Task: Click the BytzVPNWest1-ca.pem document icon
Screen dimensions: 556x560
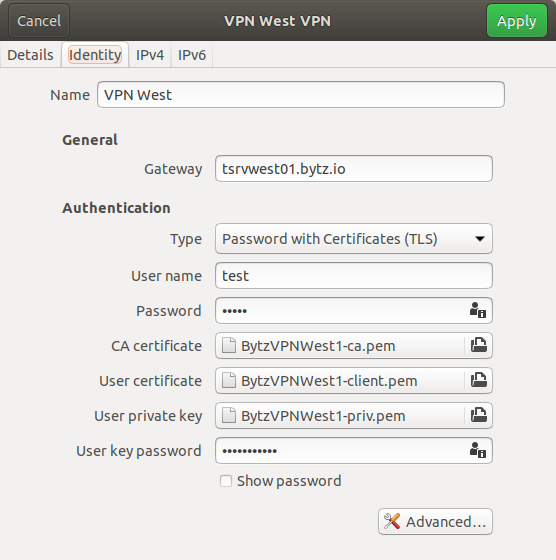Action: click(x=229, y=345)
